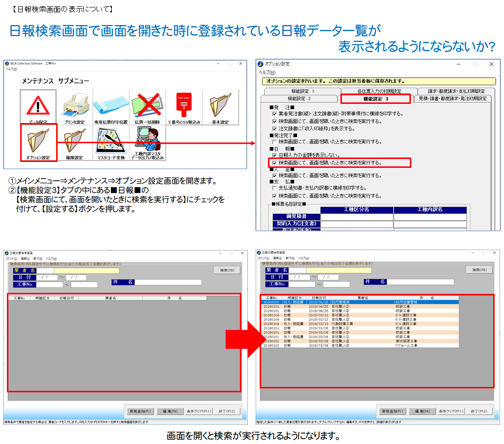Image resolution: width=504 pixels, height=444 pixels.
Task: Select the 伝票一括削除 icon with red X
Action: tap(147, 106)
